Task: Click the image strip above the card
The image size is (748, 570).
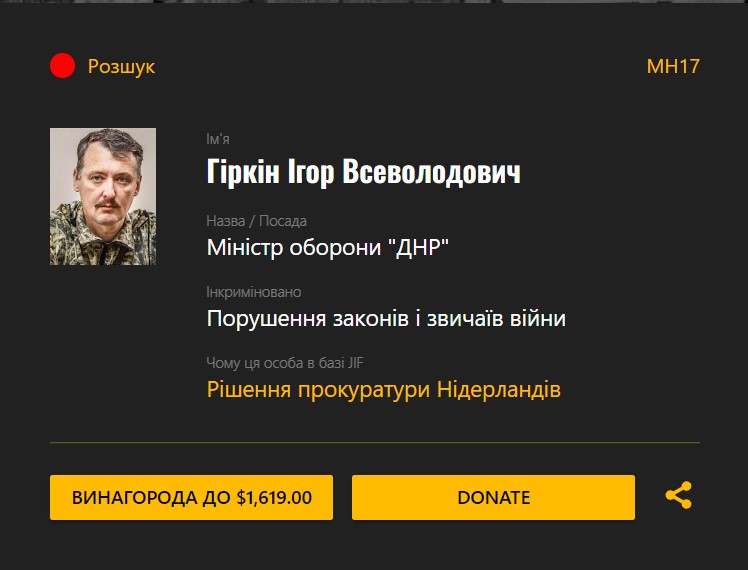Action: (374, 1)
